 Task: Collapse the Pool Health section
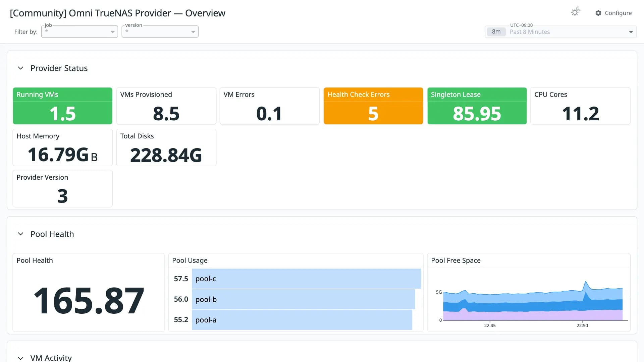[20, 234]
